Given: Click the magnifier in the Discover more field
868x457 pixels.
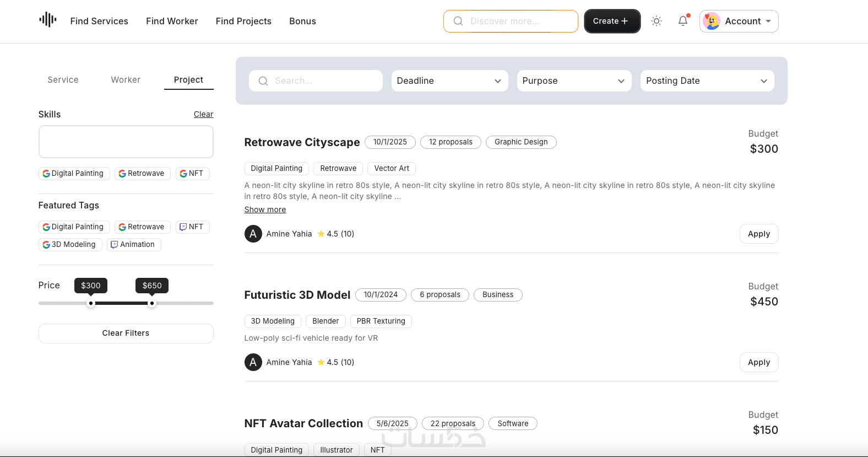Looking at the screenshot, I should (x=458, y=21).
